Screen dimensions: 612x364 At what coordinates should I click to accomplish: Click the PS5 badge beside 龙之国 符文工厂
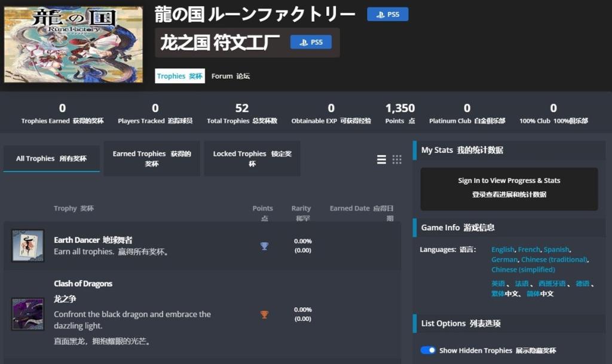tap(311, 42)
